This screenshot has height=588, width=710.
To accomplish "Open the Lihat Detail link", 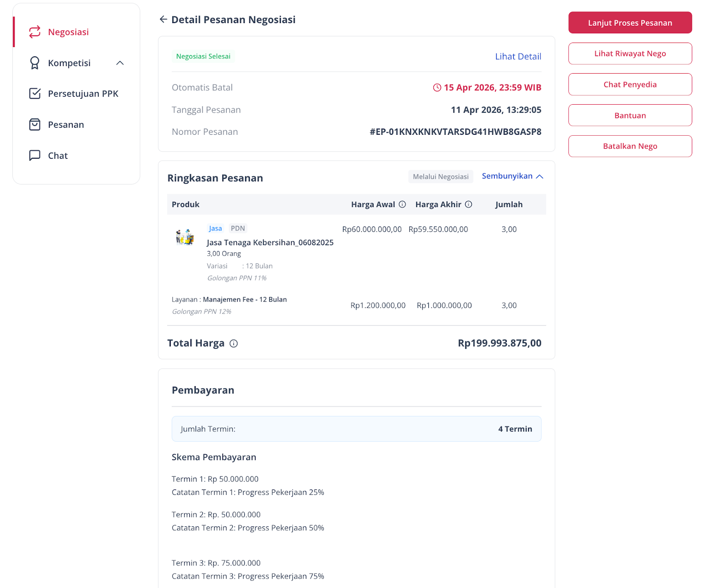I will (518, 56).
